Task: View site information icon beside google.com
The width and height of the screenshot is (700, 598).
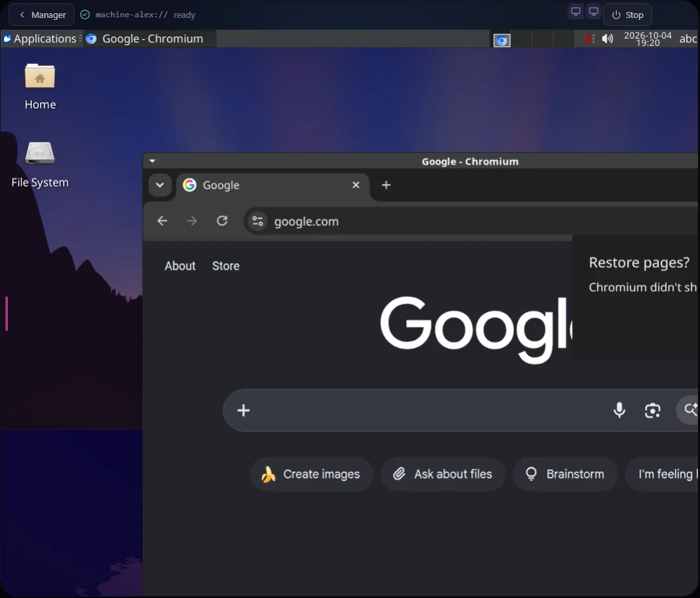Action: point(257,221)
